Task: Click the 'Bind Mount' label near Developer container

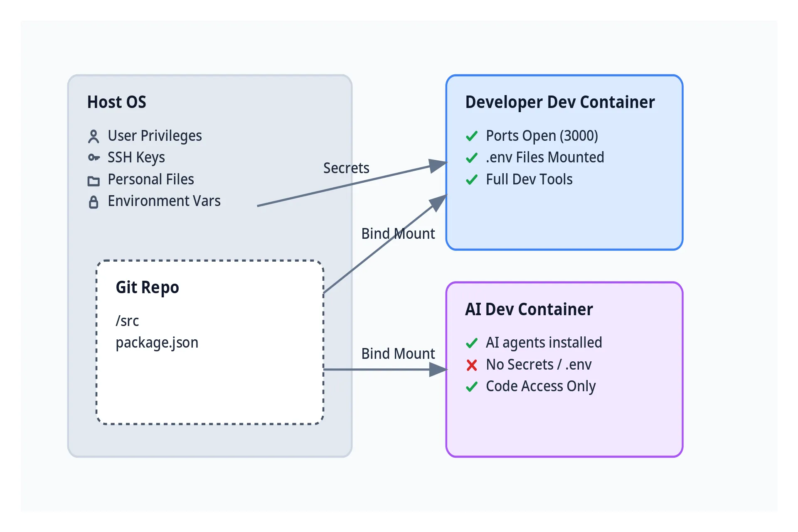Action: [398, 234]
